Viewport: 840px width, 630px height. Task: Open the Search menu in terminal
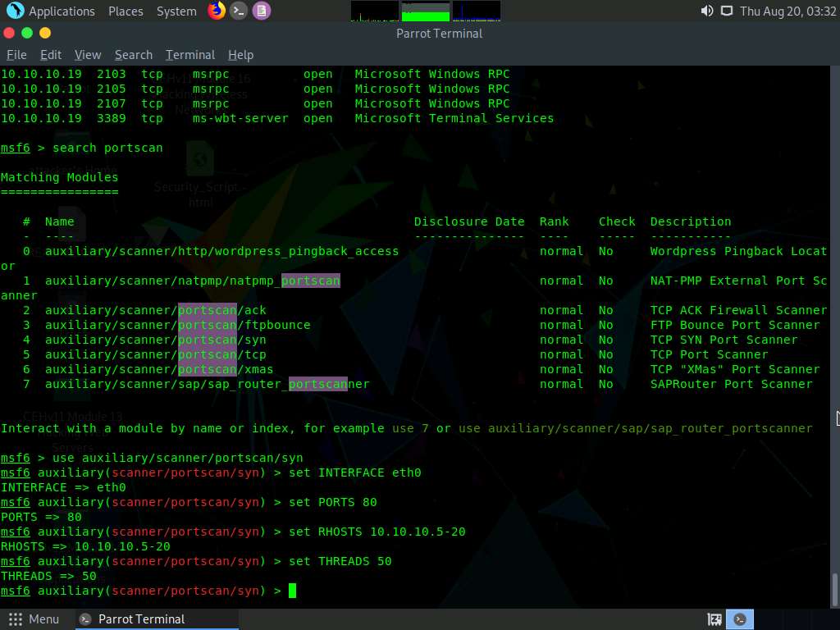click(x=134, y=55)
